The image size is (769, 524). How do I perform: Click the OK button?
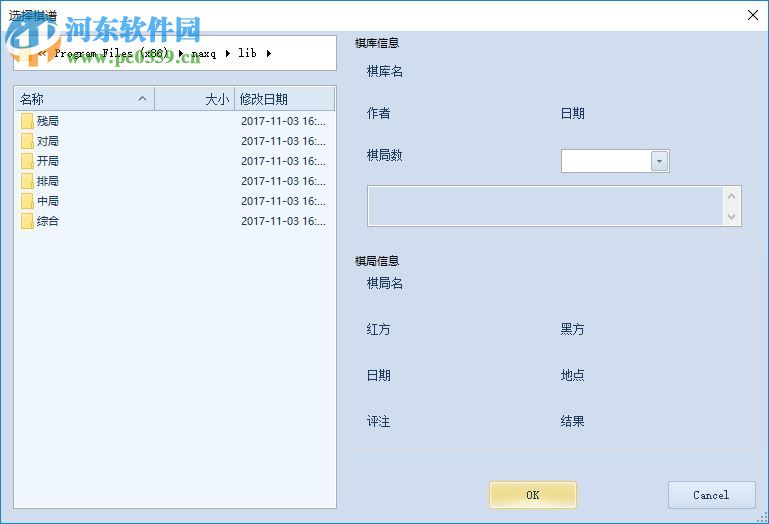[x=533, y=495]
